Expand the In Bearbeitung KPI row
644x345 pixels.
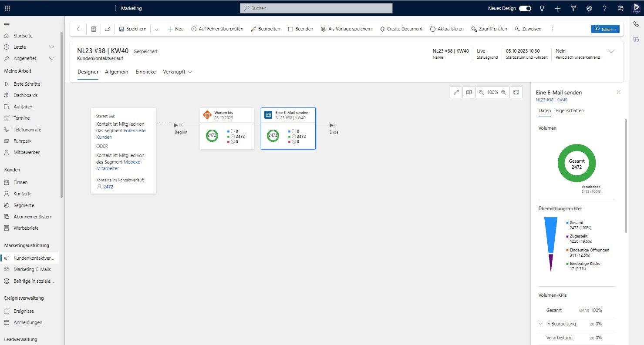pyautogui.click(x=540, y=324)
